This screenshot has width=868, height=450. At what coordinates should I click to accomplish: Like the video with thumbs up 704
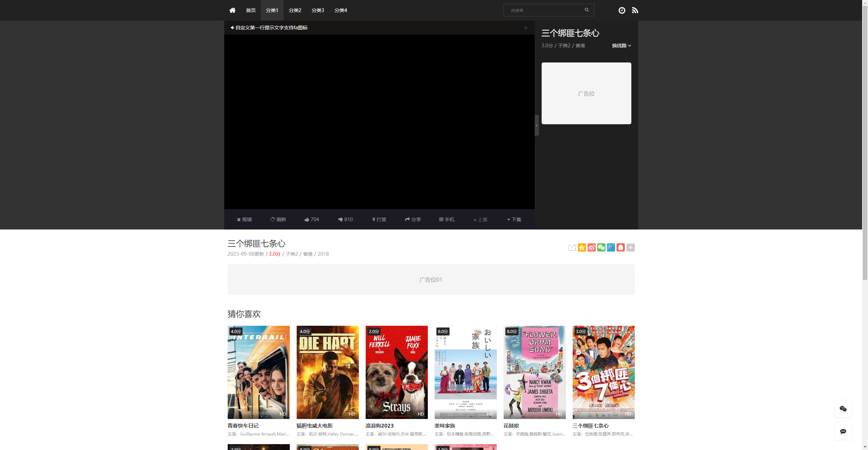[312, 219]
